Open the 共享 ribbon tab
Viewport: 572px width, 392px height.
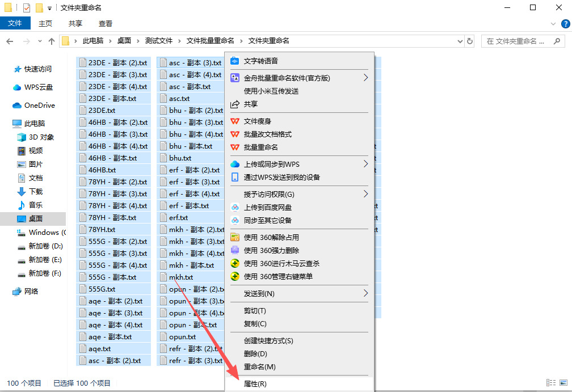75,24
